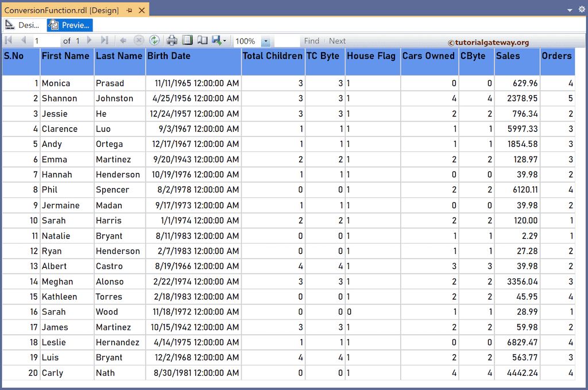Go to next report page
The image size is (588, 390).
(89, 40)
